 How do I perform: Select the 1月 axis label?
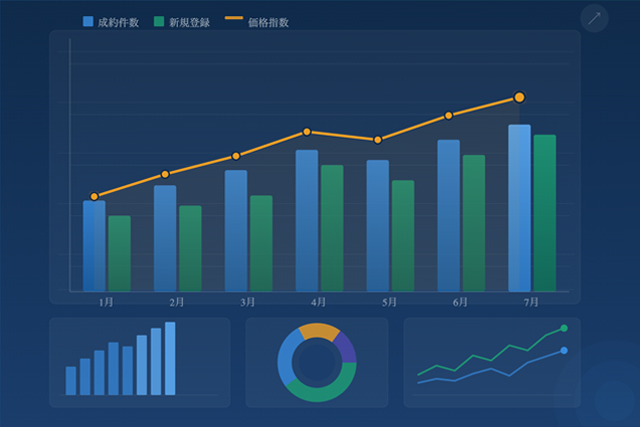coord(106,302)
